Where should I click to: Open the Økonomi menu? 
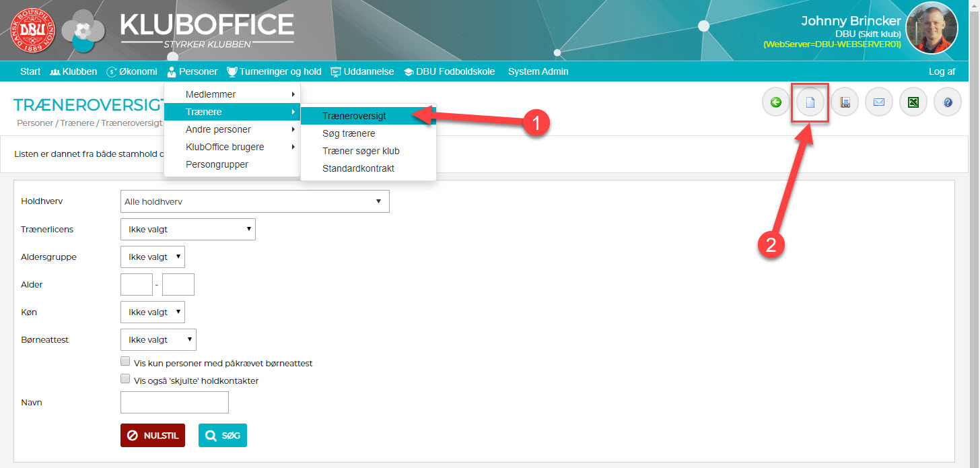pyautogui.click(x=132, y=71)
